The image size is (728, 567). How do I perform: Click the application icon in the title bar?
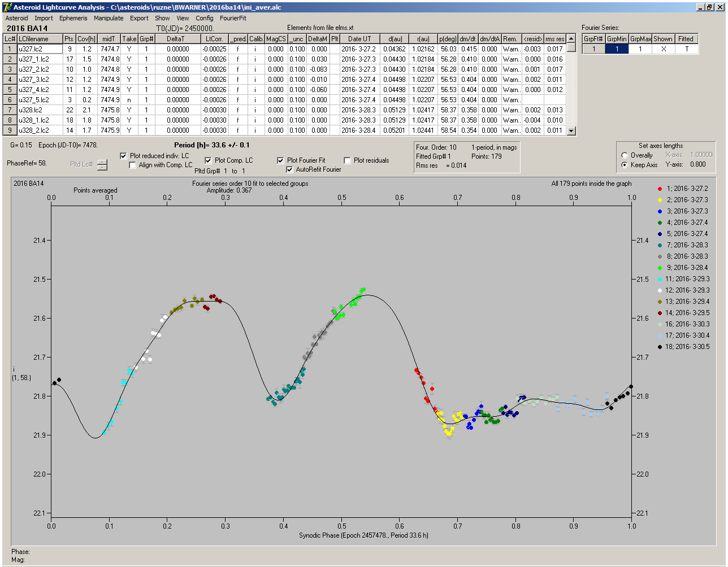[x=7, y=7]
